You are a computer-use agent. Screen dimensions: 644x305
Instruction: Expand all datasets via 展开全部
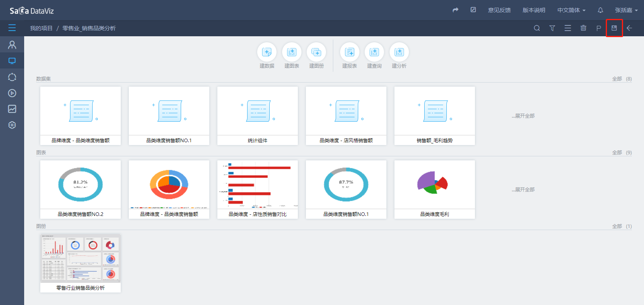(x=523, y=116)
